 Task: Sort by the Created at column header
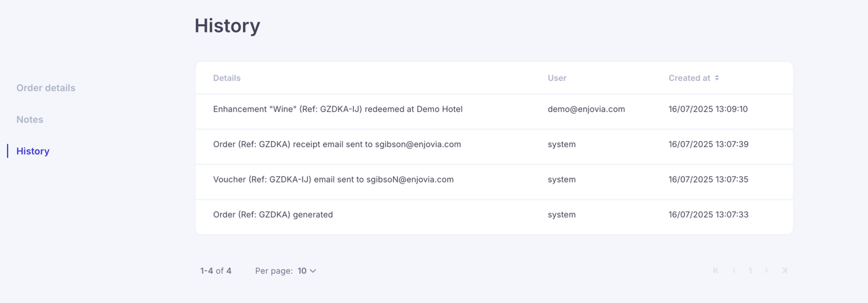click(689, 78)
